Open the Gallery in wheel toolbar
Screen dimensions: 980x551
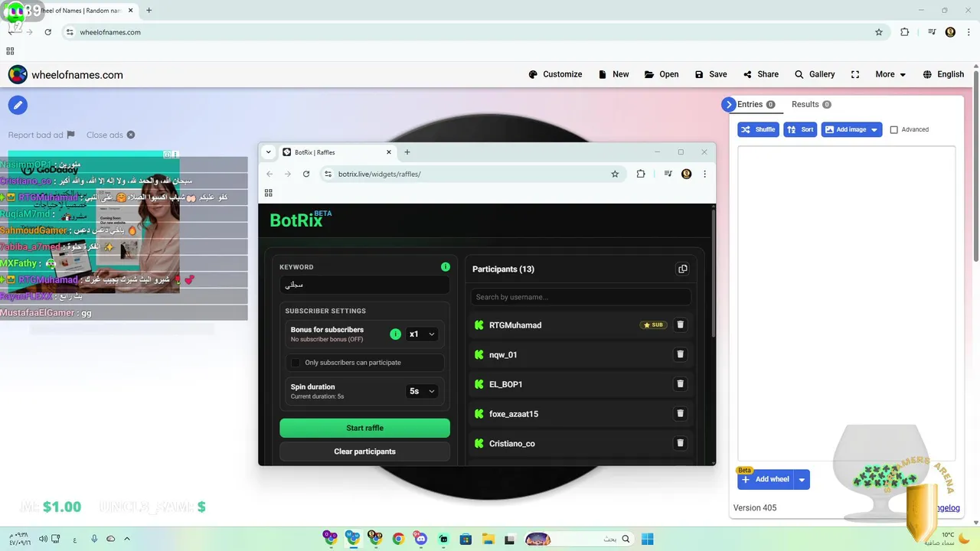click(x=815, y=74)
